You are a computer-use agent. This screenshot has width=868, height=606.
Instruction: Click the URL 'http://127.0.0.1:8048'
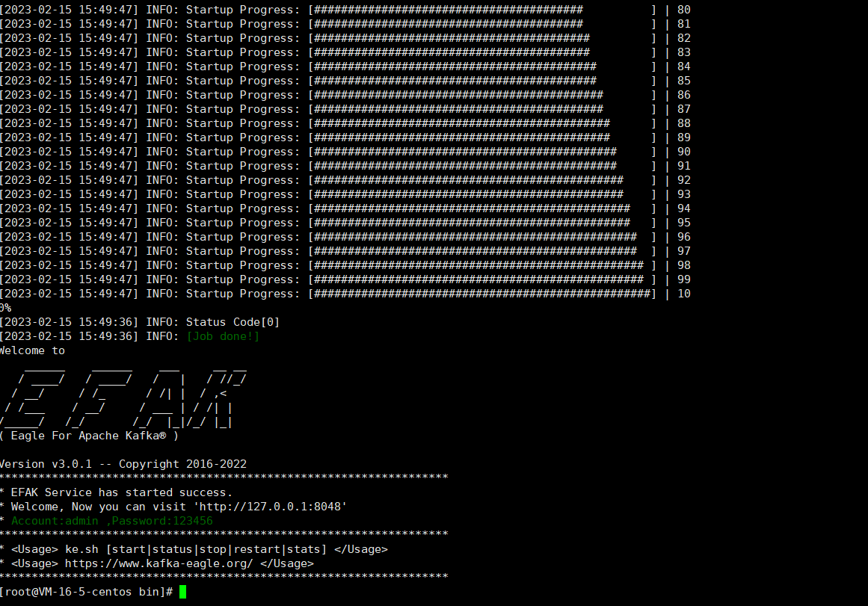270,507
